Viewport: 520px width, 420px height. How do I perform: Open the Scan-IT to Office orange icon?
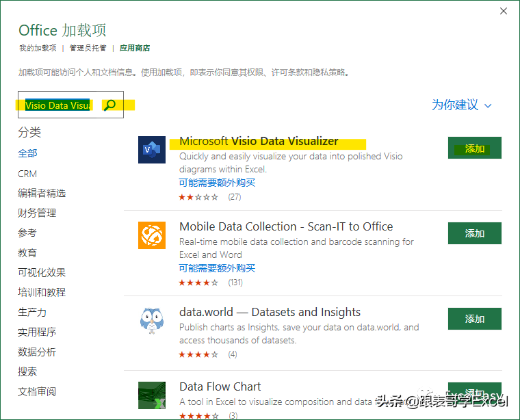pos(152,235)
